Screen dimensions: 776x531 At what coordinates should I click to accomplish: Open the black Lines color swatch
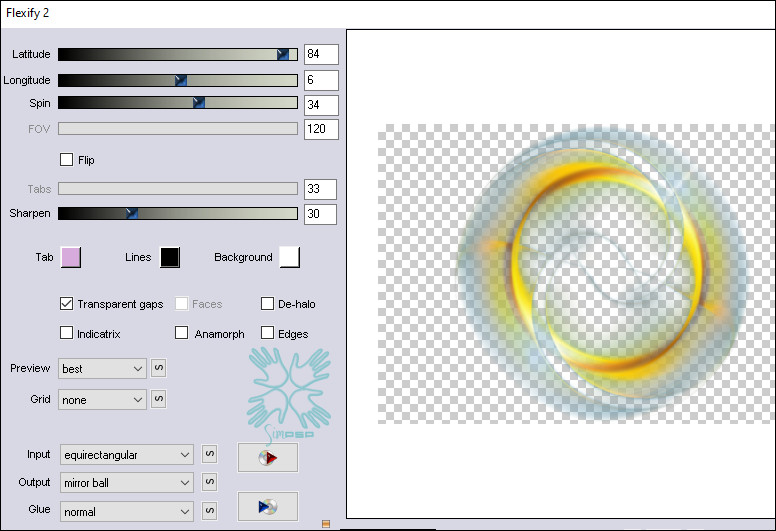(169, 257)
